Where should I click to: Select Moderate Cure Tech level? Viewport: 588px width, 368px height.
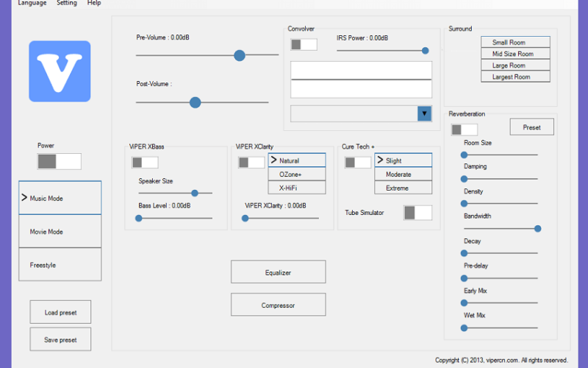(x=404, y=174)
